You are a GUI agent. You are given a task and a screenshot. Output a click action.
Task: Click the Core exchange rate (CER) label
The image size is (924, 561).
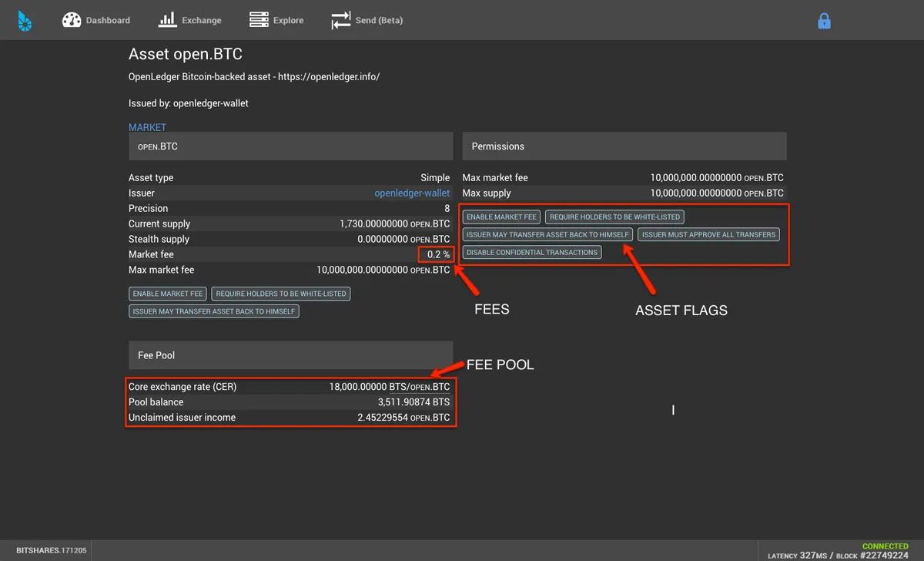(182, 387)
